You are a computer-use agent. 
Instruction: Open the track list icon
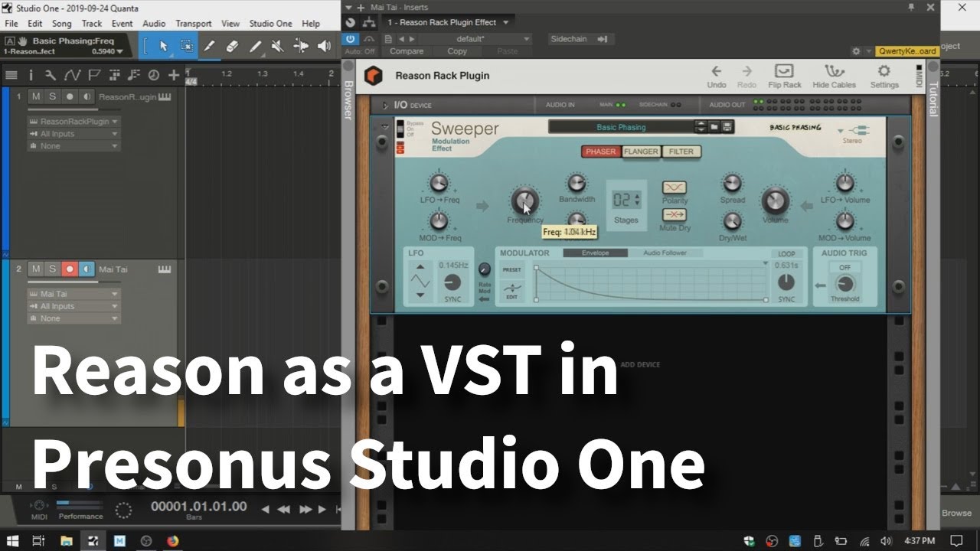tap(11, 75)
